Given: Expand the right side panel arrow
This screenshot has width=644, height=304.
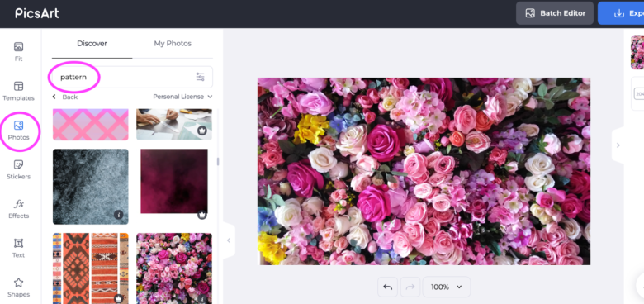Looking at the screenshot, I should [x=618, y=145].
